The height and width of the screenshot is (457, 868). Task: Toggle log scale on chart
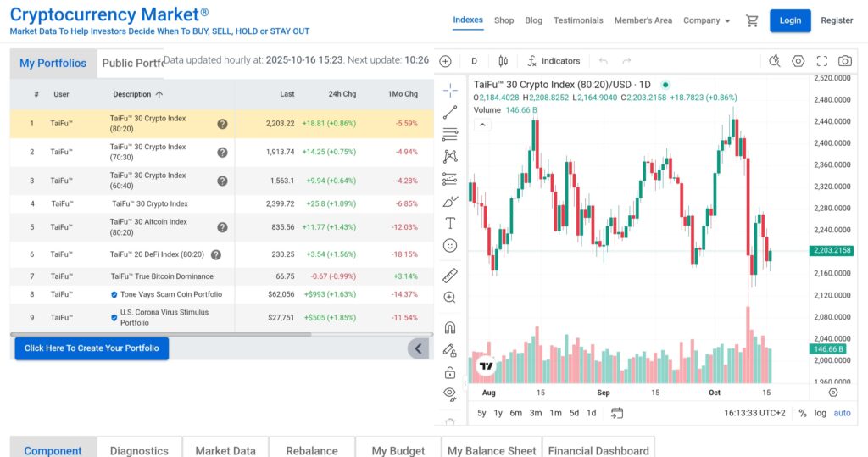click(821, 413)
